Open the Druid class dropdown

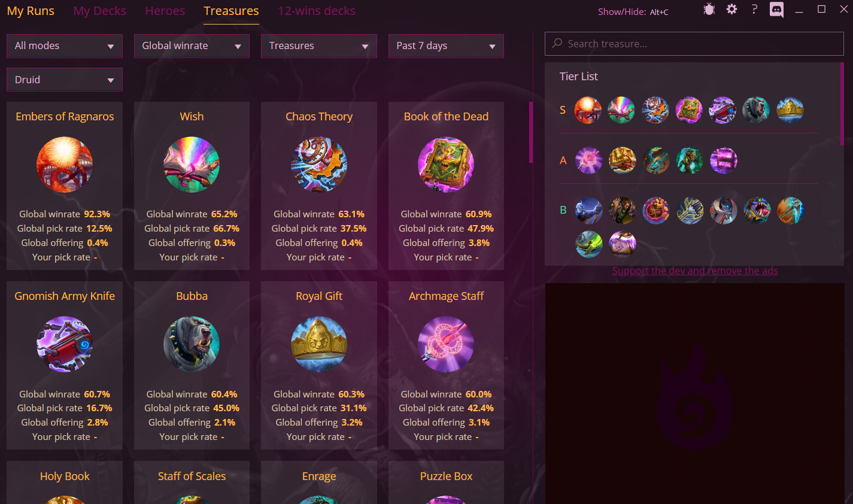coord(65,80)
